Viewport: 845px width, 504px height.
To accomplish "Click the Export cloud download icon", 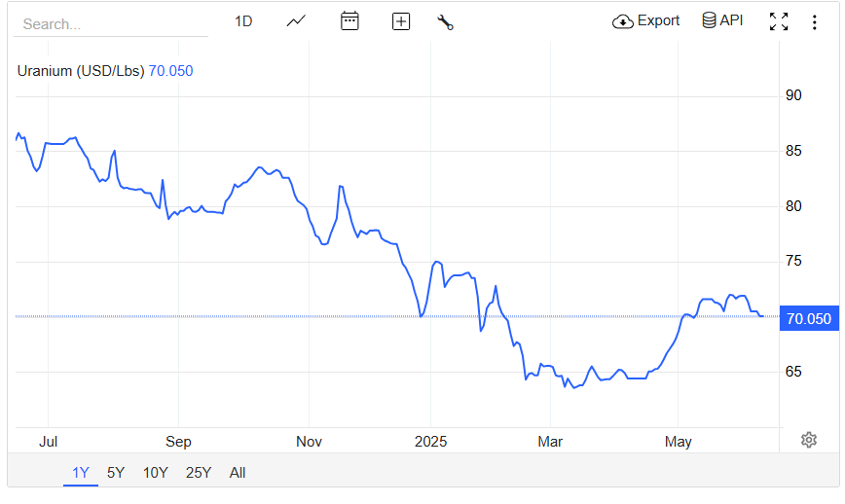I will [623, 21].
